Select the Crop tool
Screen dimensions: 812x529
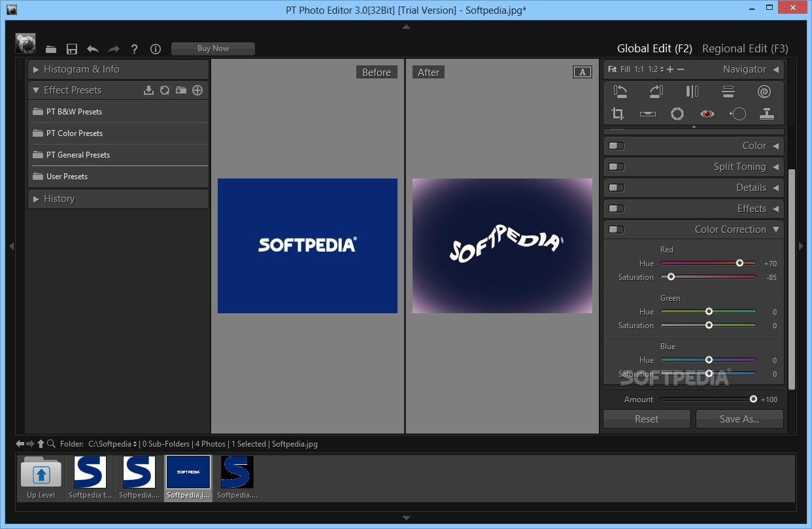618,114
